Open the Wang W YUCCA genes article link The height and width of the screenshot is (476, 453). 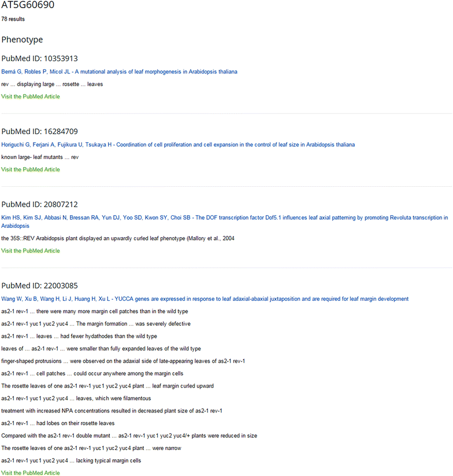point(205,298)
